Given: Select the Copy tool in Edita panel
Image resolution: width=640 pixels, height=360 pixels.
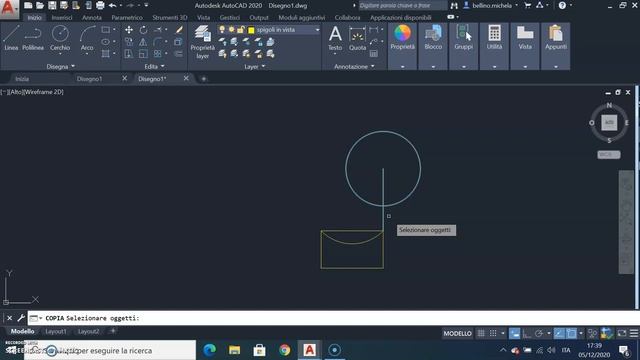Looking at the screenshot, I should pos(129,42).
